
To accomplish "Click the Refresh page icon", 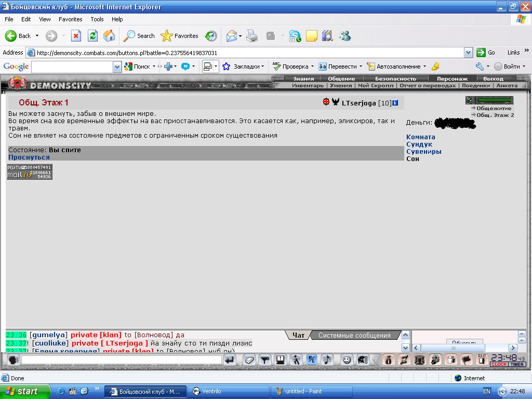I will (x=92, y=36).
